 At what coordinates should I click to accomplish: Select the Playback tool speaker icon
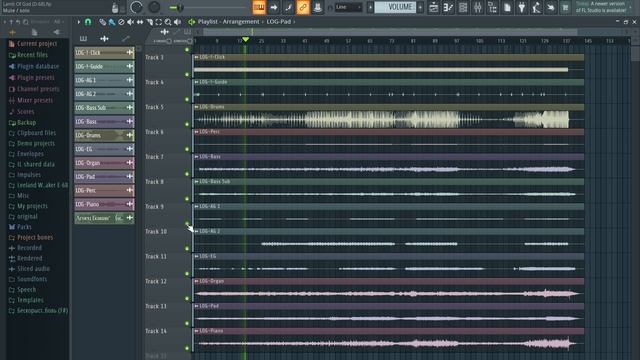pos(177,22)
